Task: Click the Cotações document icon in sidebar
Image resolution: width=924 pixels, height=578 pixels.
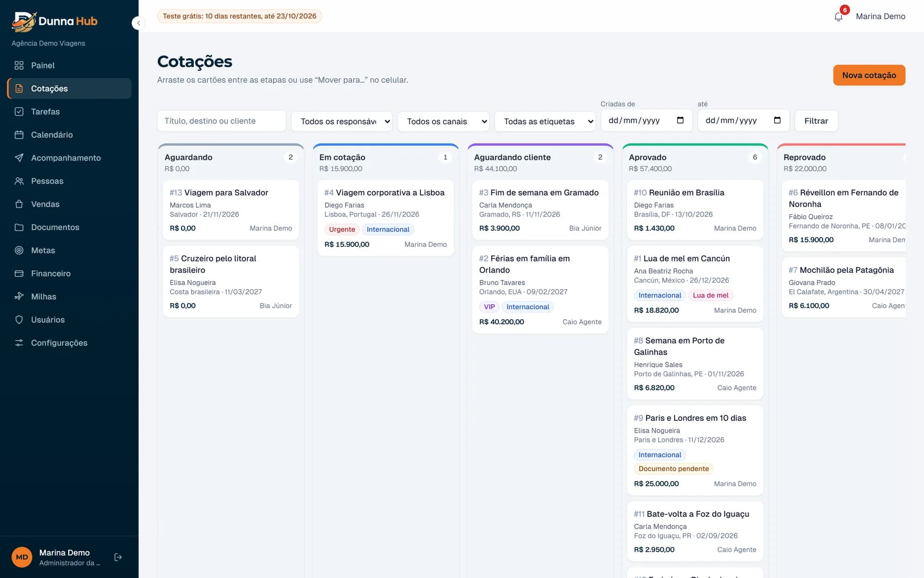Action: pyautogui.click(x=19, y=88)
